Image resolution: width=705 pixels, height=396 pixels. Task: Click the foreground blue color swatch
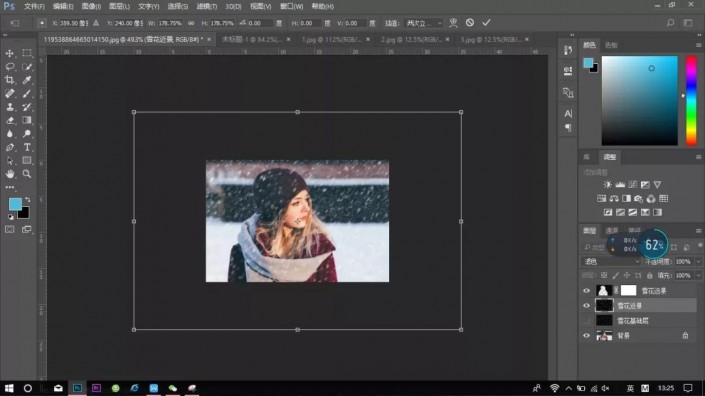(x=15, y=204)
